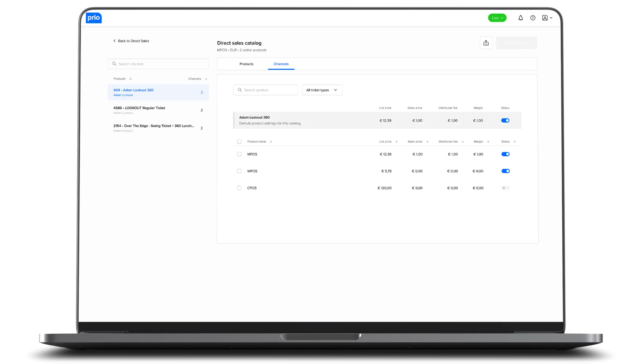Viewport: 642px width, 364px height.
Task: Sort the table by List price arrow
Action: 396,142
